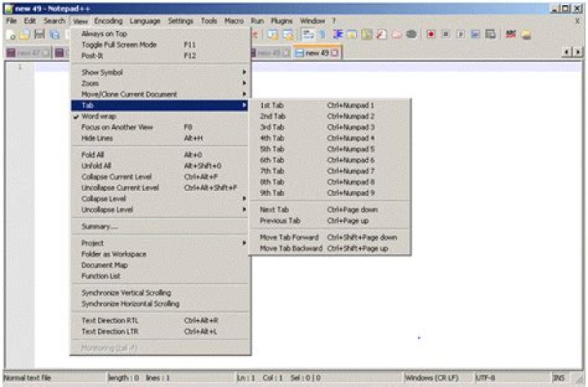Choose 5th Tab in the submenu
Screen dimensions: 588x387
click(x=330, y=149)
